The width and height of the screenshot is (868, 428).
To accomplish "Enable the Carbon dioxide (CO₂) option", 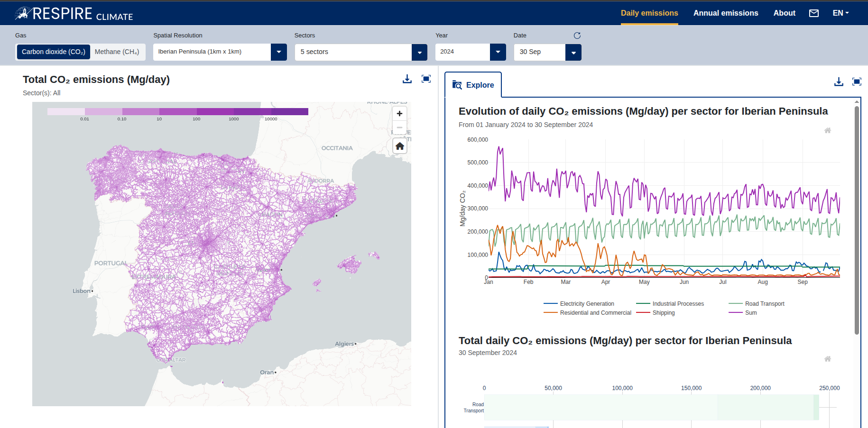I will coord(53,52).
